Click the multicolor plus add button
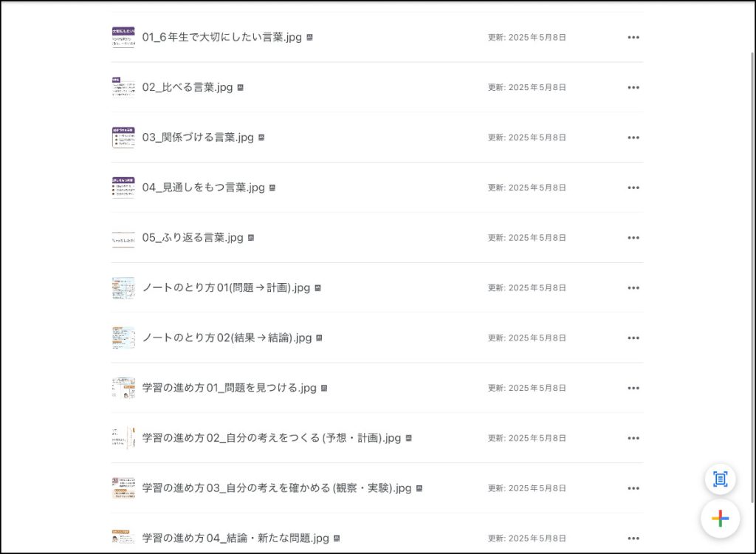 coord(720,519)
